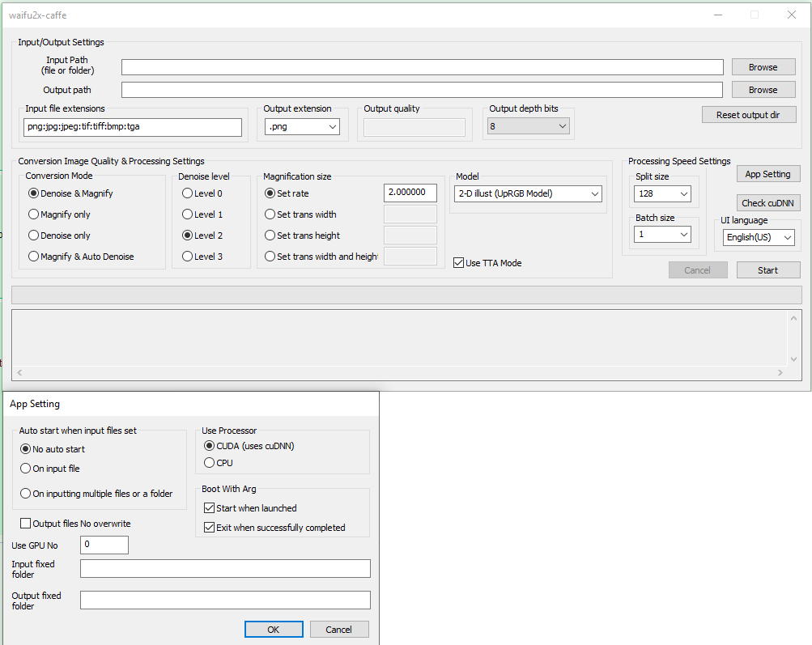Click the Set rate value field
Screen dimensions: 812x645
pos(410,193)
